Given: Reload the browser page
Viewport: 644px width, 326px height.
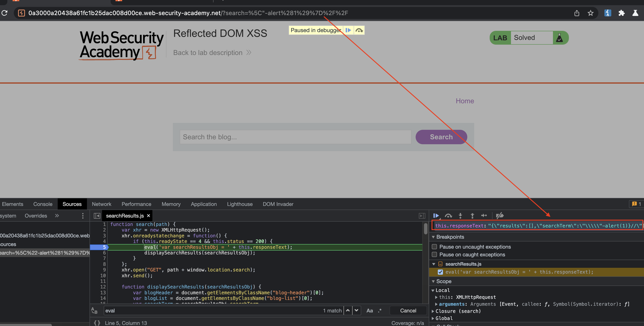Looking at the screenshot, I should pos(5,13).
